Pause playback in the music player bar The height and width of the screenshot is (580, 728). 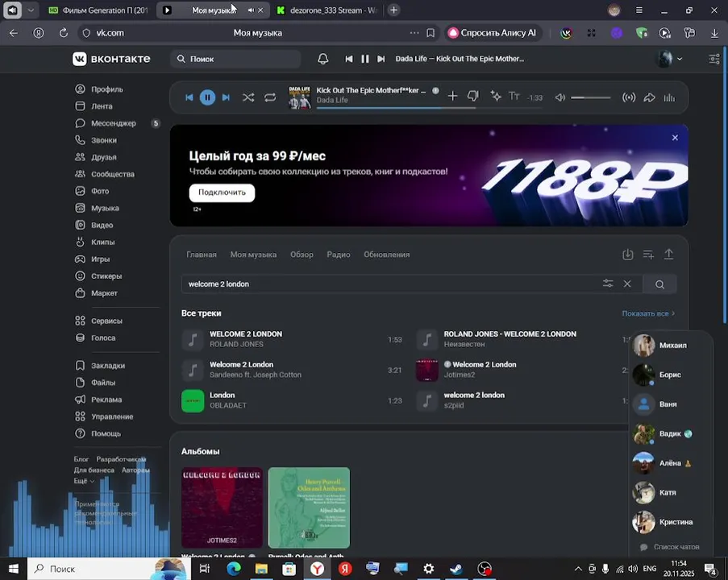[207, 97]
